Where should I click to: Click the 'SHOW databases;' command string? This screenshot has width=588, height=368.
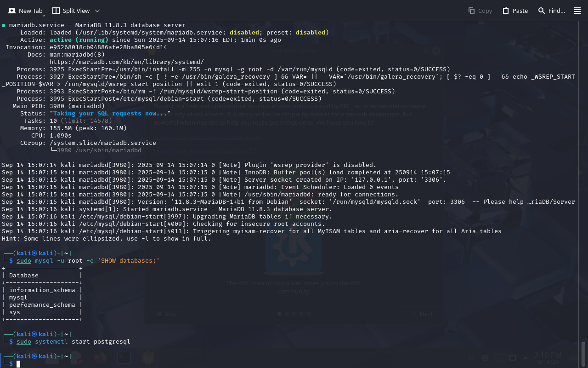tap(129, 260)
